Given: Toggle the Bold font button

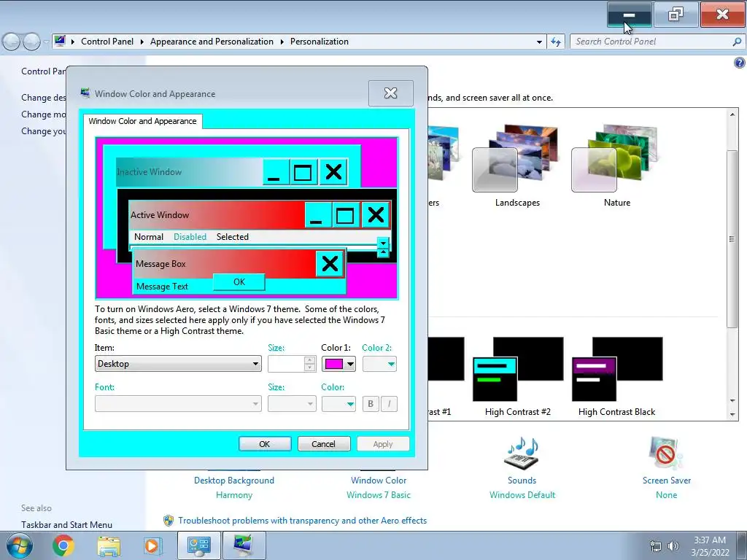Looking at the screenshot, I should [x=370, y=404].
